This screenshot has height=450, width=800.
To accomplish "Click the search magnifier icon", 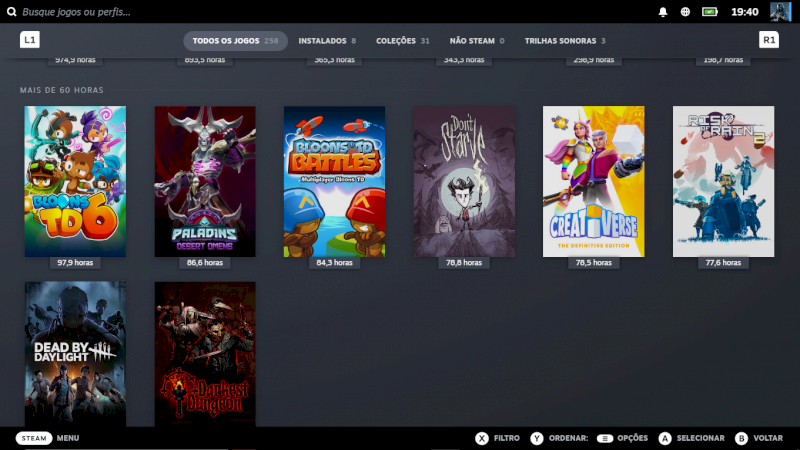I will [11, 11].
